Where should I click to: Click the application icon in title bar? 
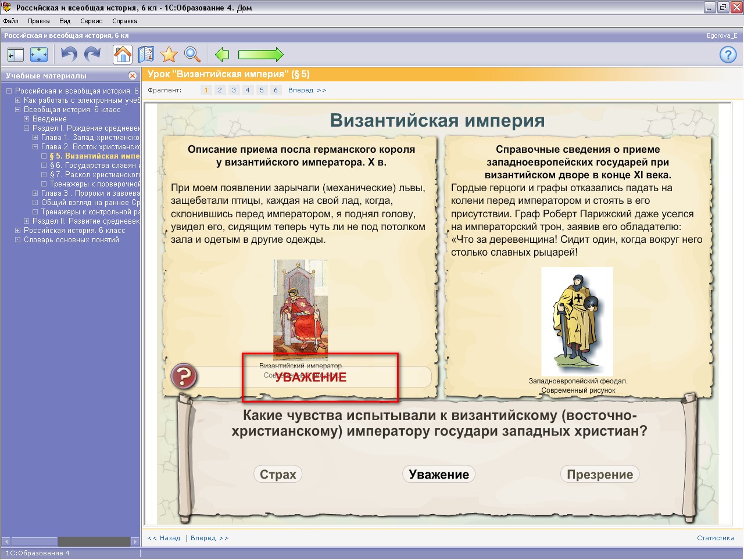point(6,8)
